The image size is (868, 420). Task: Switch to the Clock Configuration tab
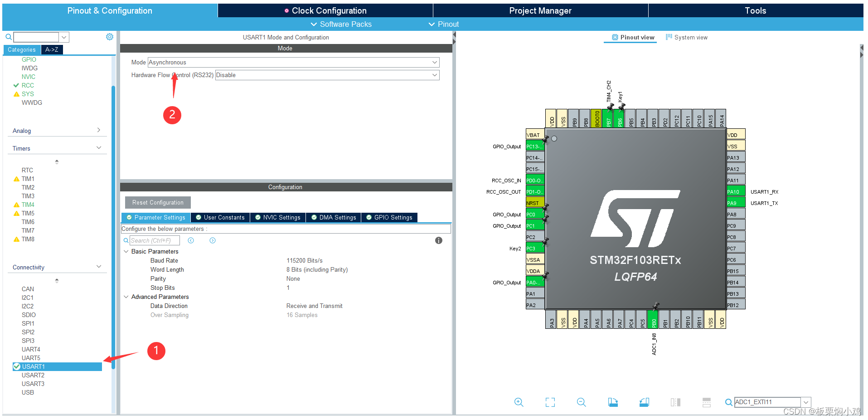tap(325, 10)
